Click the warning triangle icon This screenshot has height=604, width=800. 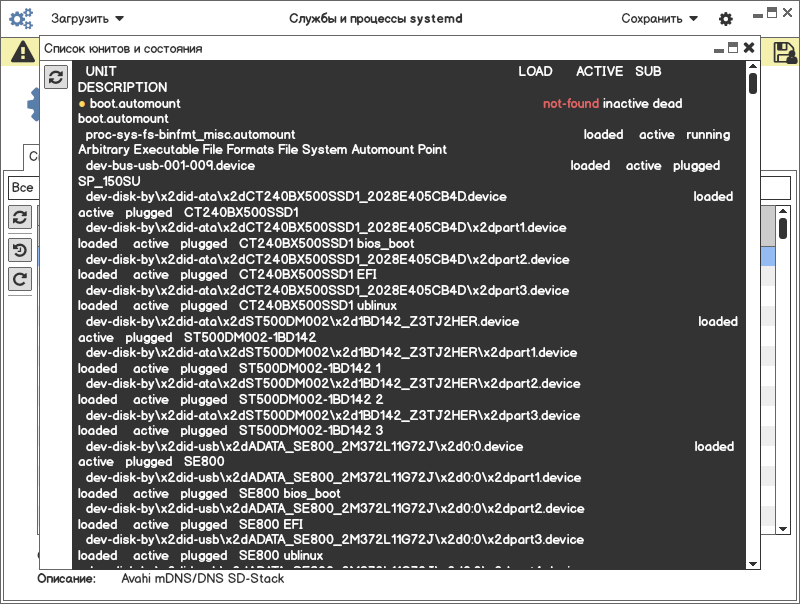[21, 53]
